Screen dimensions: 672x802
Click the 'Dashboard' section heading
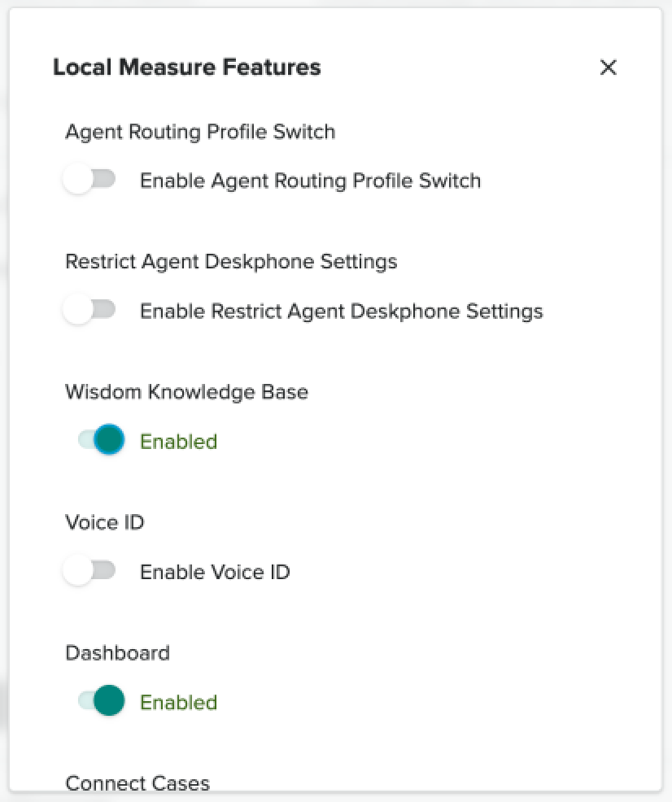click(x=117, y=652)
